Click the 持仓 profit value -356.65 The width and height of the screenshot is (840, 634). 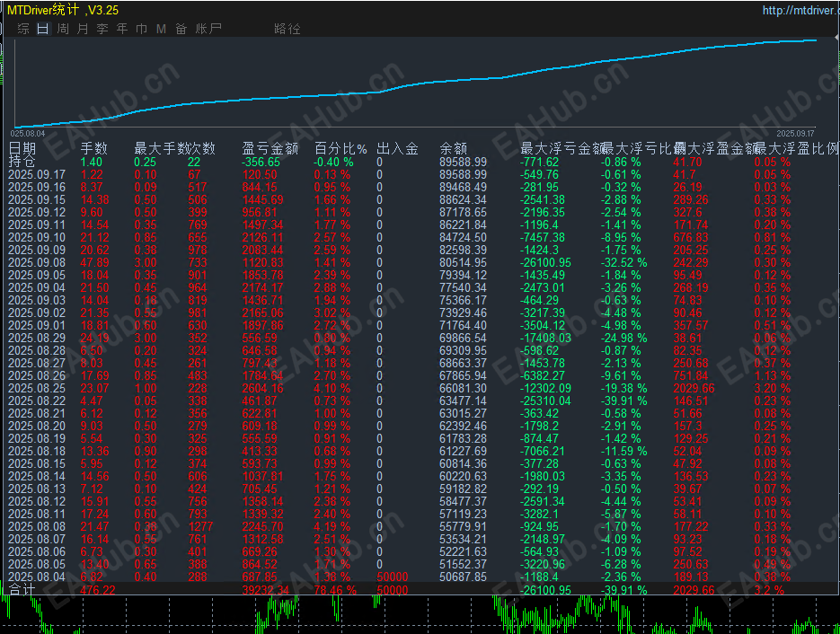click(x=261, y=163)
